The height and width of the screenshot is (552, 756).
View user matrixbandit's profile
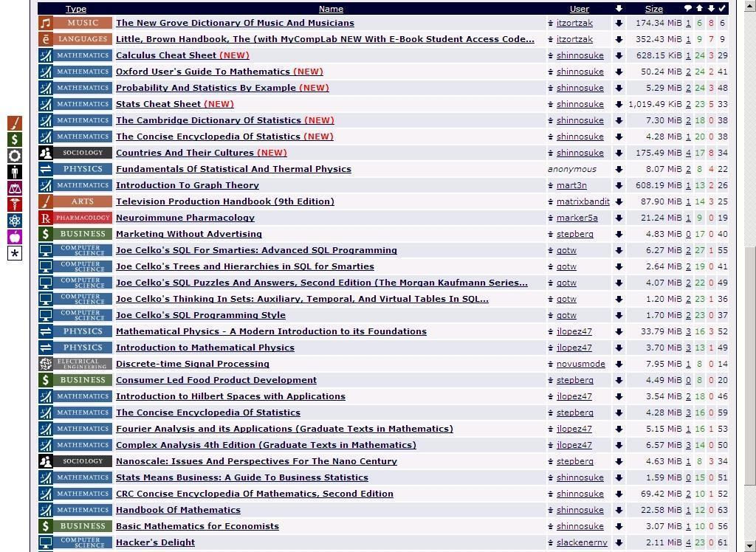[583, 201]
